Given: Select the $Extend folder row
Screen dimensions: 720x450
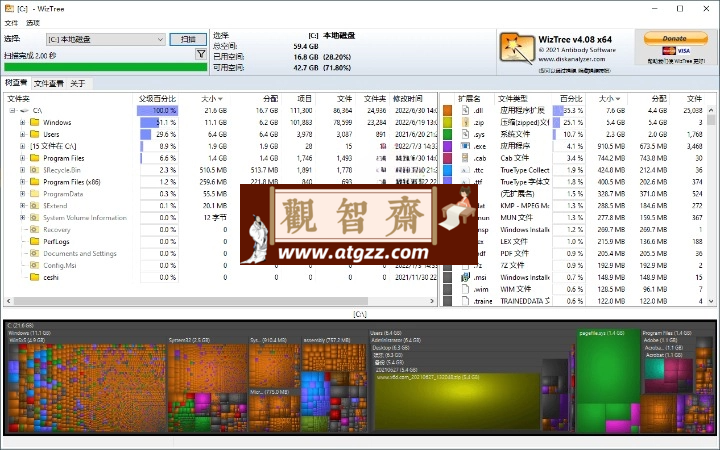Looking at the screenshot, I should pyautogui.click(x=220, y=206).
